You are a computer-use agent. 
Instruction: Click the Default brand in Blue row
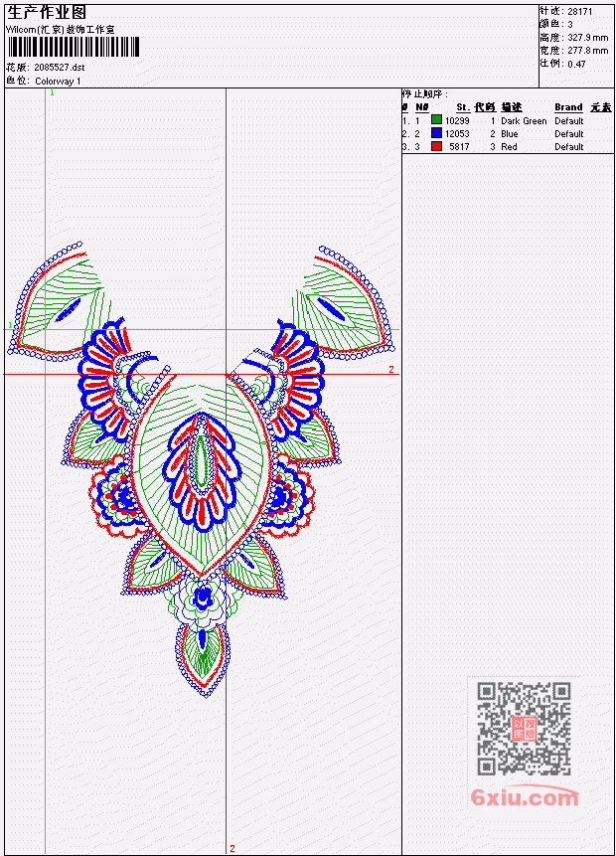tap(569, 134)
